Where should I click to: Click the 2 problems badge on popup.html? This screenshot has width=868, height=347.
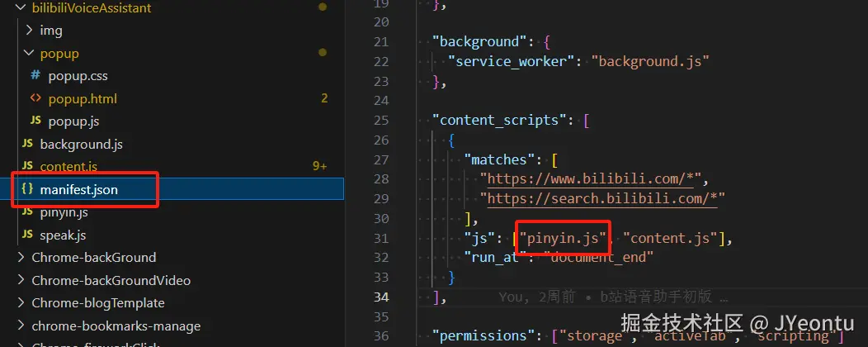pyautogui.click(x=324, y=98)
